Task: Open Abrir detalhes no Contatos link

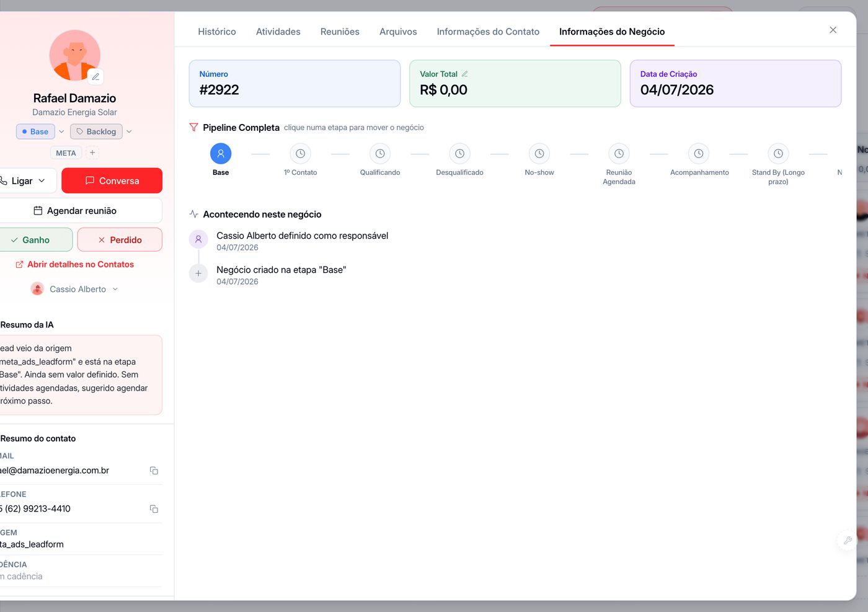Action: [x=74, y=264]
